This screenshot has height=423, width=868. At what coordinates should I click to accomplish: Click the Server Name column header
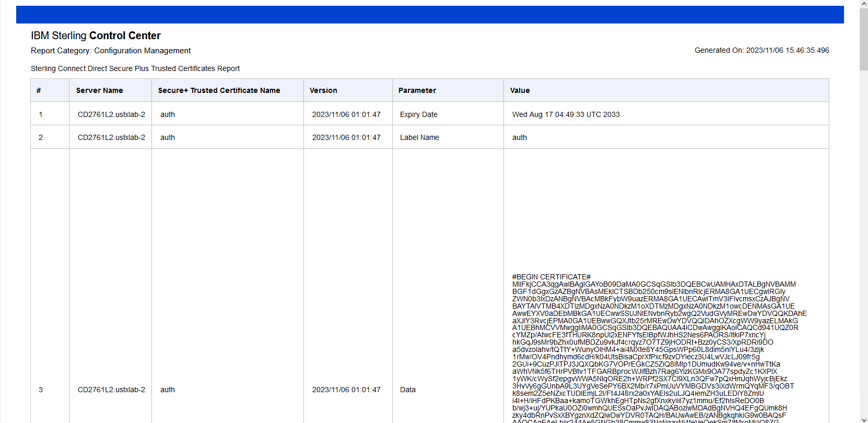[99, 90]
